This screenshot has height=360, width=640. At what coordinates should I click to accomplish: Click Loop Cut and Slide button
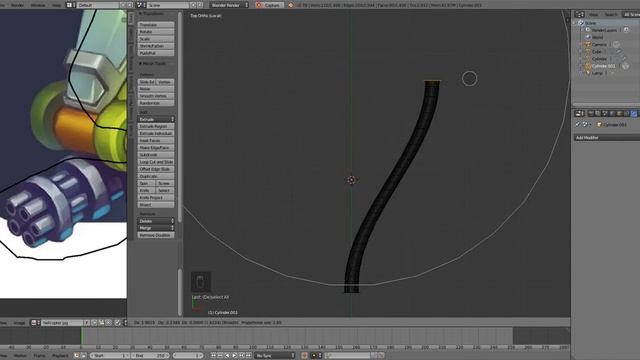(156, 162)
